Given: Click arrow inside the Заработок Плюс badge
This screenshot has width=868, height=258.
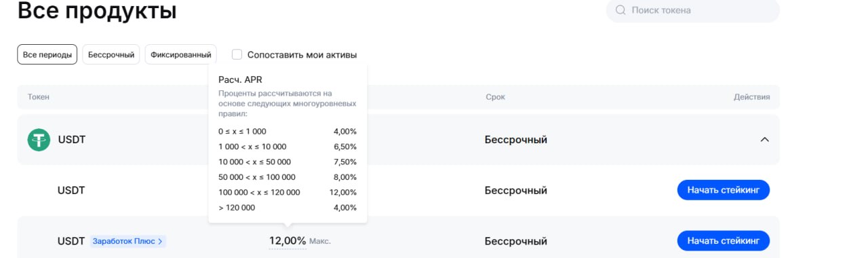Looking at the screenshot, I should [160, 241].
